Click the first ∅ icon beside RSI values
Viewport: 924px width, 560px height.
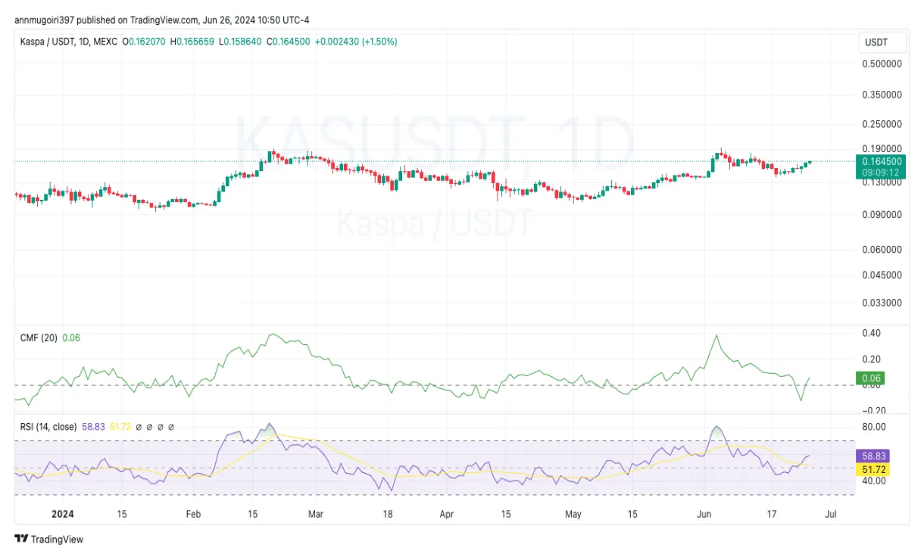coord(139,426)
